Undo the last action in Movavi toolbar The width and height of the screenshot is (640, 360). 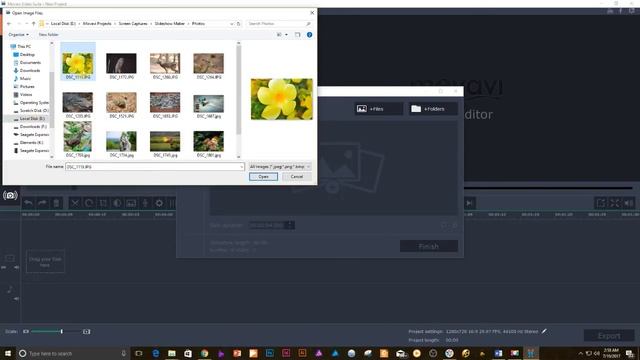[28, 203]
